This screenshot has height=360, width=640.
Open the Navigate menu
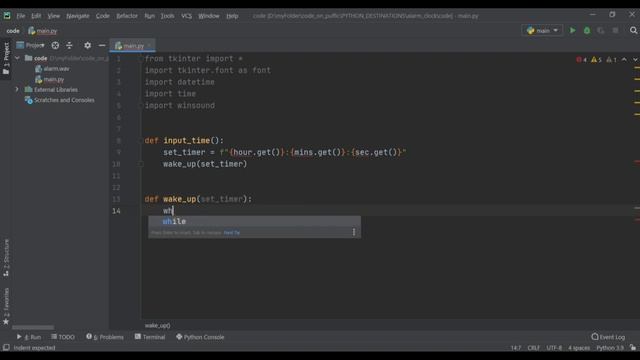(78, 16)
